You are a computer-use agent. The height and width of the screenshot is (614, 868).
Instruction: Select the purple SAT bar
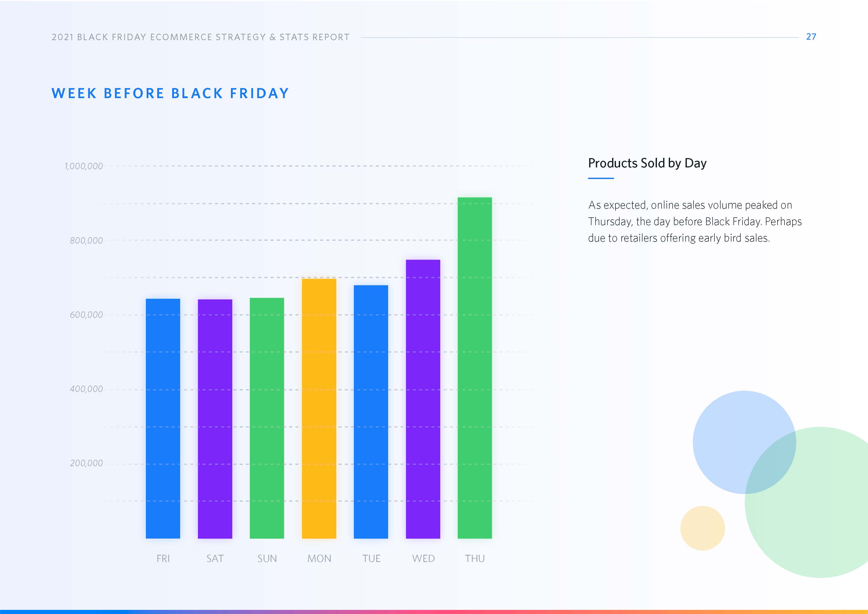click(215, 419)
